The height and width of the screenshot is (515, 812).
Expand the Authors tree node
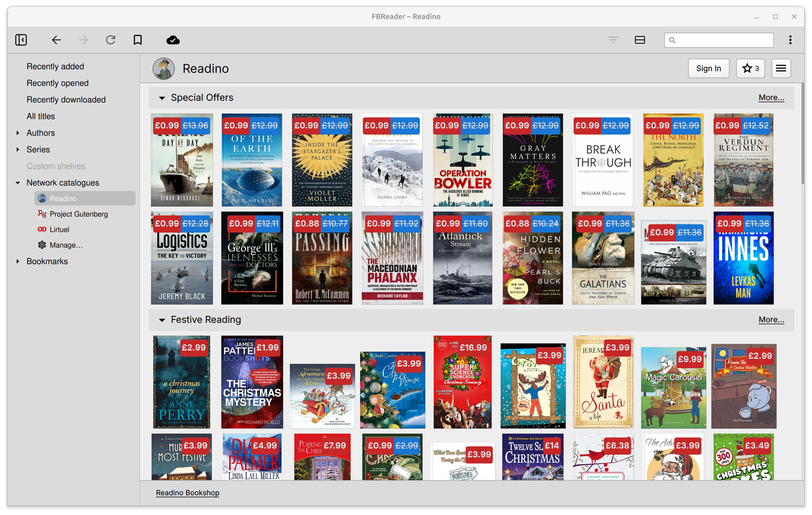point(18,133)
